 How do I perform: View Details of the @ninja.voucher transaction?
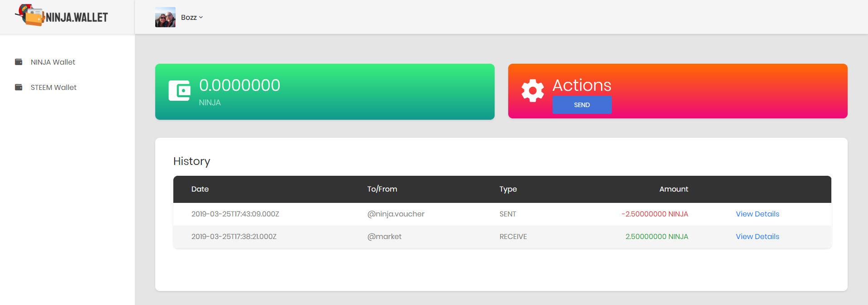pyautogui.click(x=757, y=214)
